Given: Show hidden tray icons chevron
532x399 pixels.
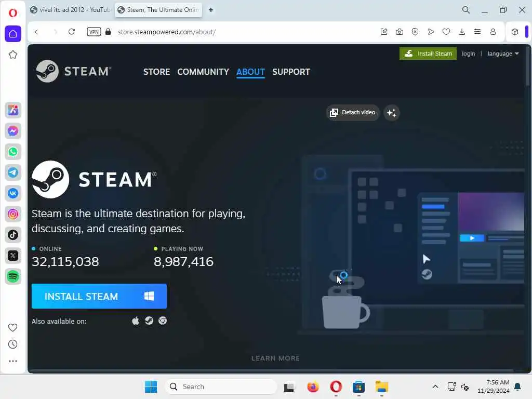Looking at the screenshot, I should point(435,387).
